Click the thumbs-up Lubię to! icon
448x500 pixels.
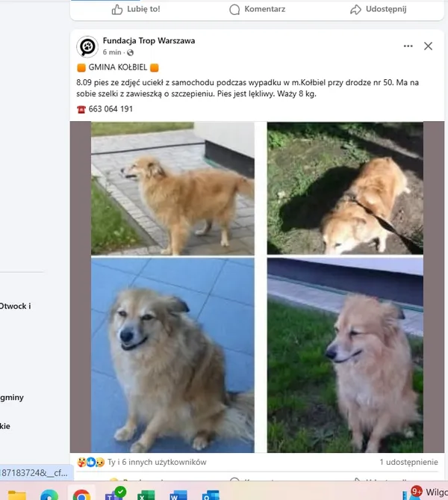click(117, 10)
